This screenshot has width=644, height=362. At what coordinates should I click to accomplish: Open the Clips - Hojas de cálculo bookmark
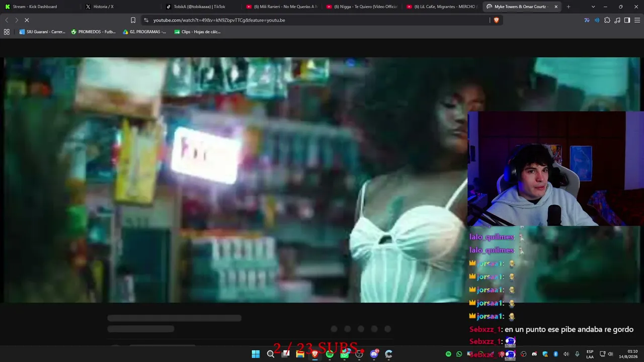pos(197,32)
